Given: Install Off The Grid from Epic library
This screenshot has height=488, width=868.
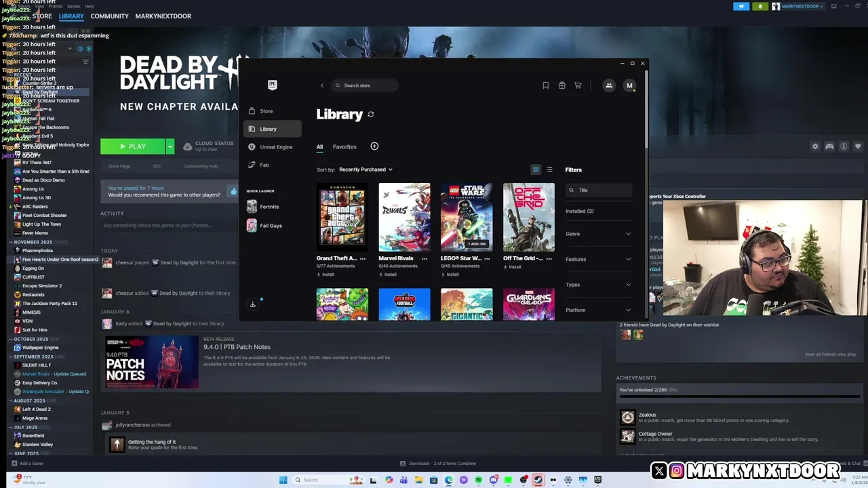Looking at the screenshot, I should pyautogui.click(x=512, y=267).
